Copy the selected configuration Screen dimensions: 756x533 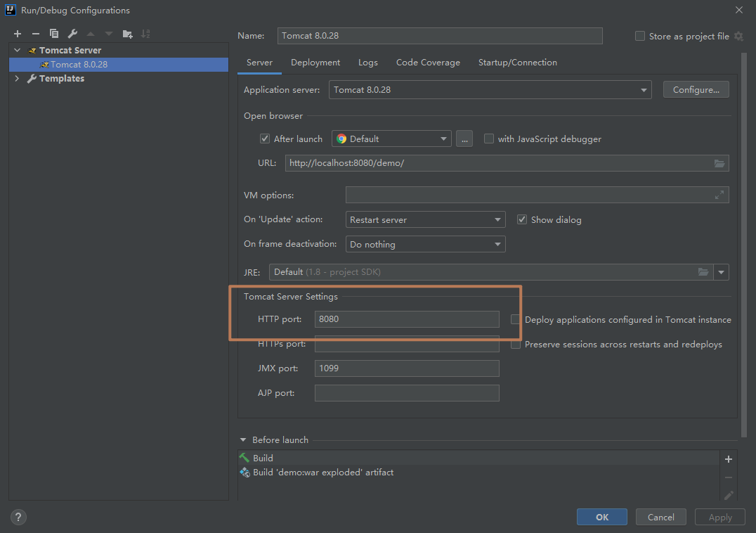[54, 34]
